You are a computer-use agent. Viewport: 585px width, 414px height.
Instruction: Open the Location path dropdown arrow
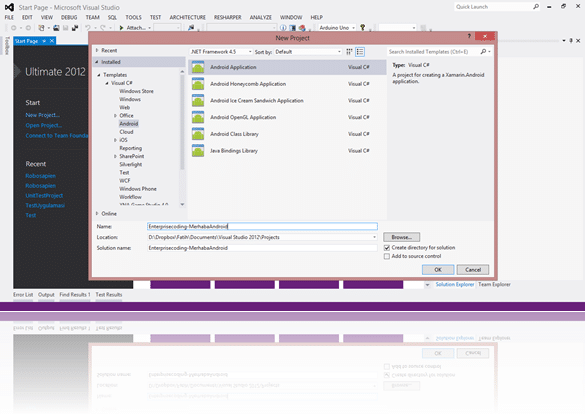pyautogui.click(x=374, y=237)
